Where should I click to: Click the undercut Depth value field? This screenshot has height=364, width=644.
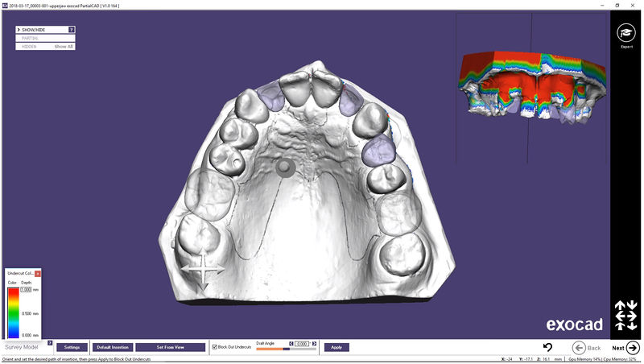click(26, 290)
